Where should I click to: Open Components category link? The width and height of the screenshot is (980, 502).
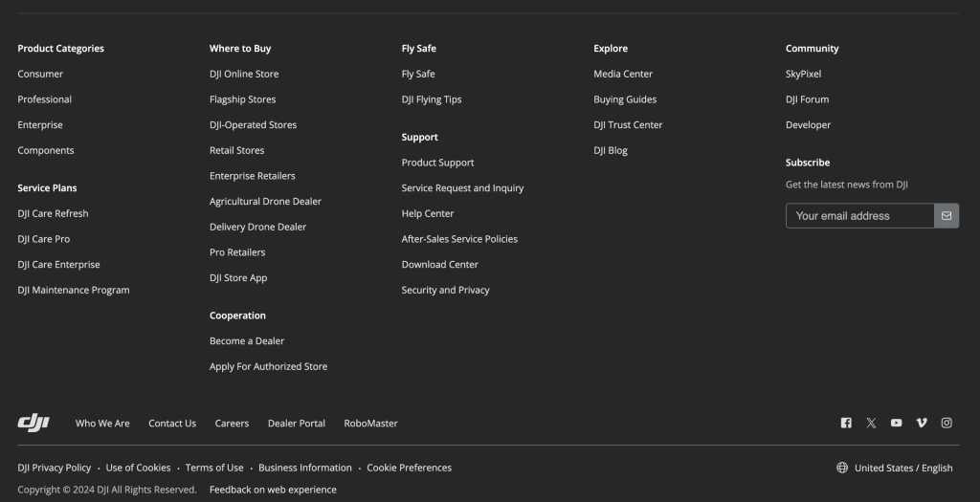(x=46, y=150)
